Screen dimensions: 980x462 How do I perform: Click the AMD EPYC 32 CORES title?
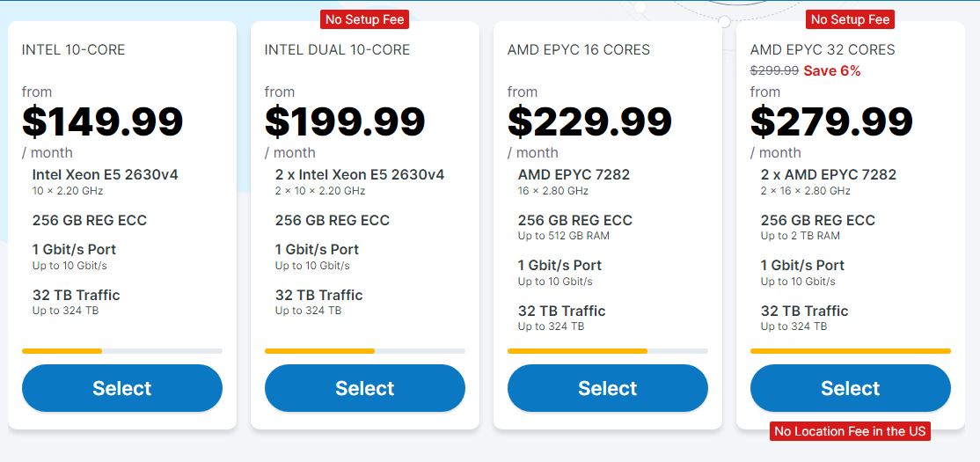823,49
